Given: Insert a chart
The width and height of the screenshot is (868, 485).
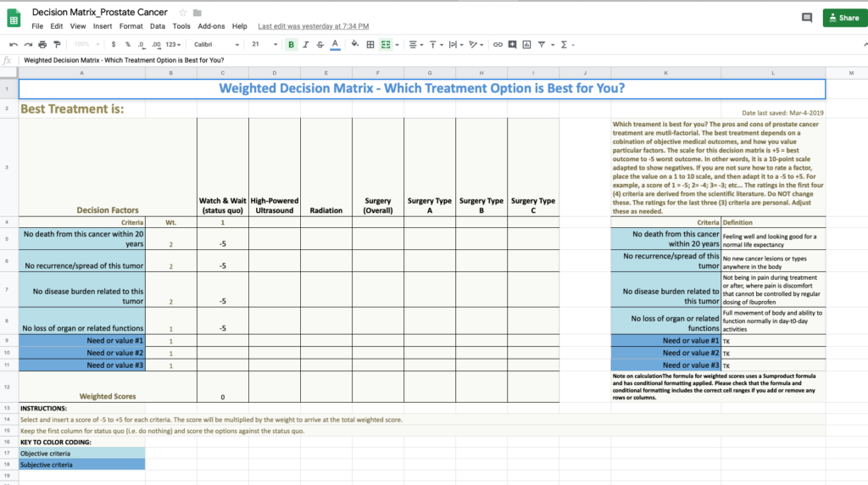Looking at the screenshot, I should pos(526,45).
